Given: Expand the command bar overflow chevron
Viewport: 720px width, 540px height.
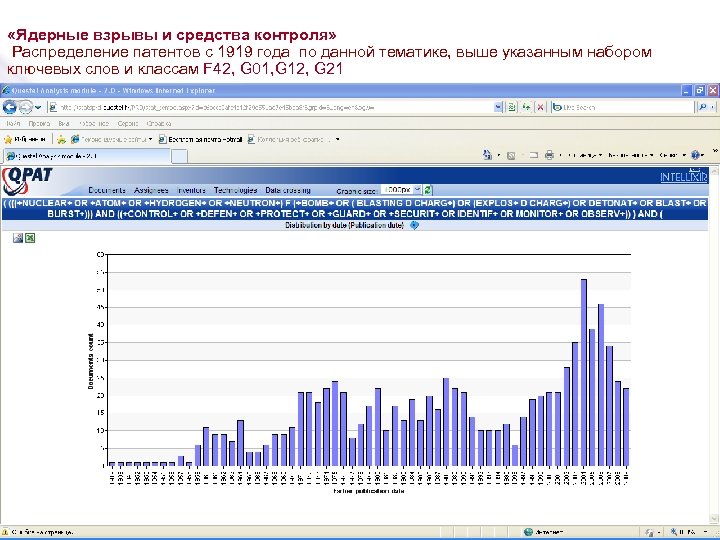Looking at the screenshot, I should point(715,151).
